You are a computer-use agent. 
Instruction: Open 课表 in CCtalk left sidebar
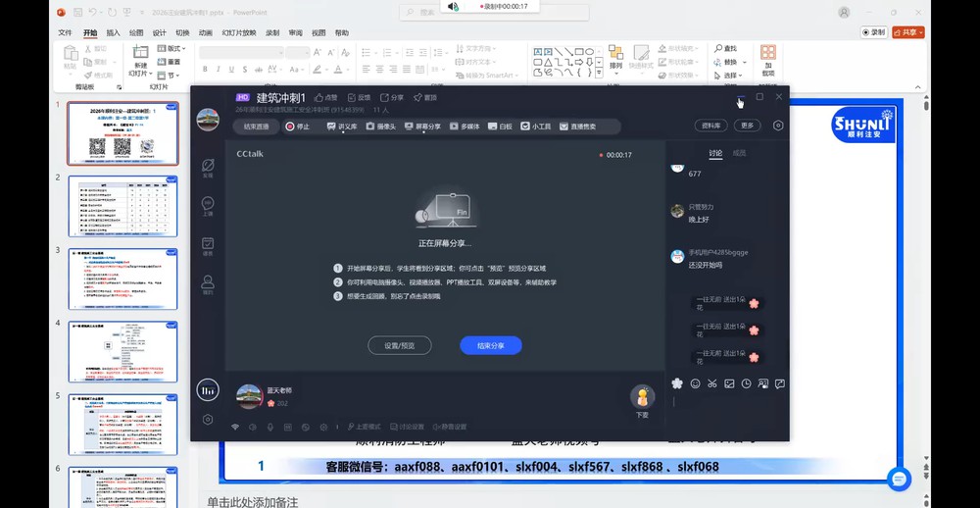coord(208,246)
